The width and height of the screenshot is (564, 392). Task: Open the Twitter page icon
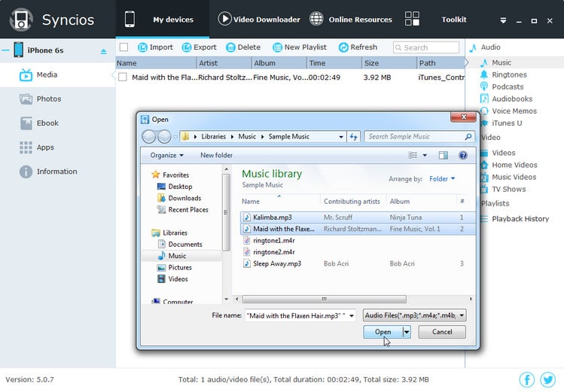548,380
